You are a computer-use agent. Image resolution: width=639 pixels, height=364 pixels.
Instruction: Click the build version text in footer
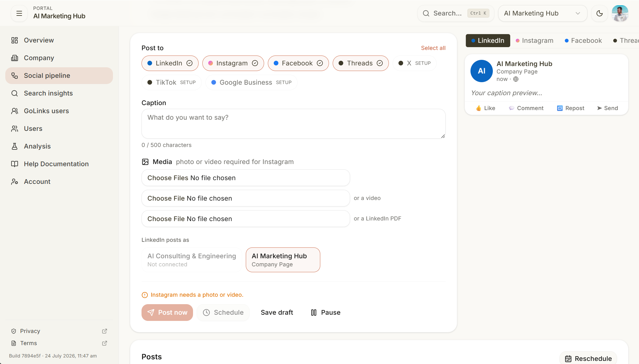tap(53, 356)
